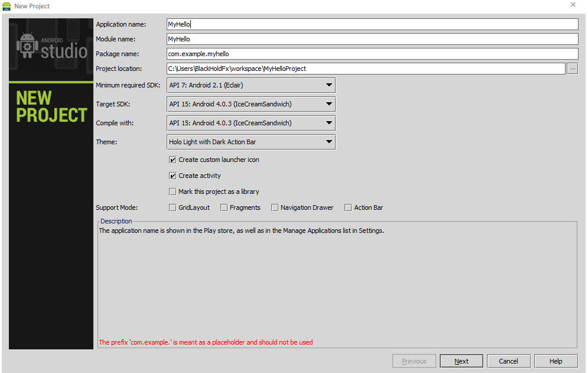Viewport: 588px width, 373px height.
Task: Enable GridLayout support mode
Action: (173, 207)
